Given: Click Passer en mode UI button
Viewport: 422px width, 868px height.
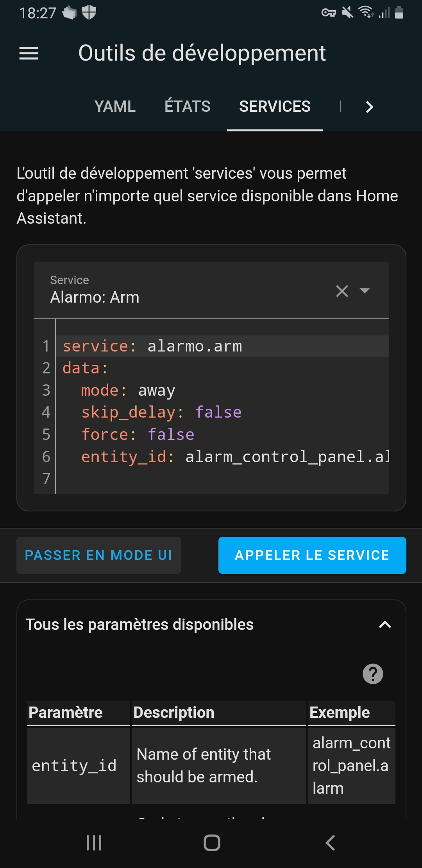Looking at the screenshot, I should pos(99,555).
